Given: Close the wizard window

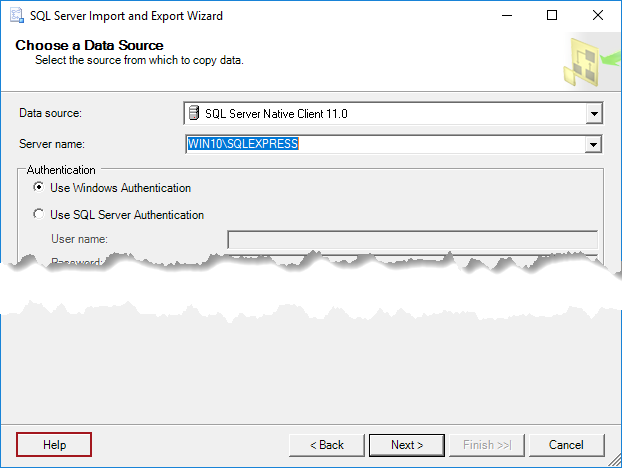Looking at the screenshot, I should [597, 15].
